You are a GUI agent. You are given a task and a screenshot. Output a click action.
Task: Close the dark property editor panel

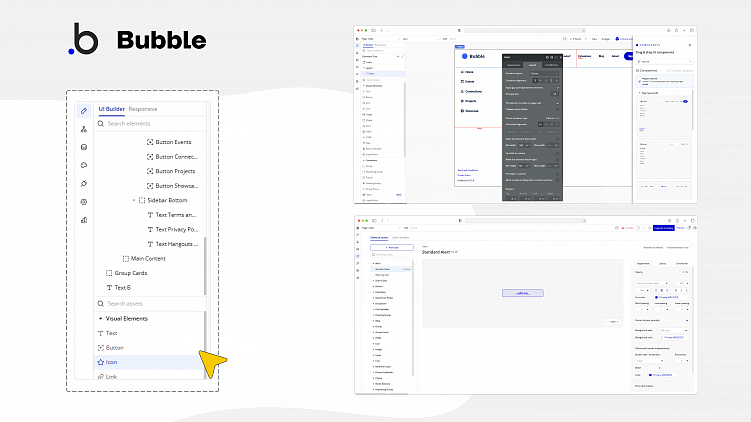(x=560, y=57)
